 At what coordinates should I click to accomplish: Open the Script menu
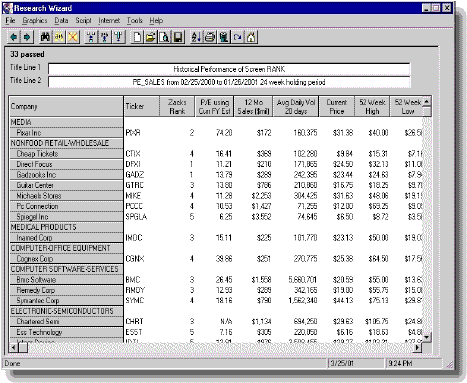click(83, 21)
